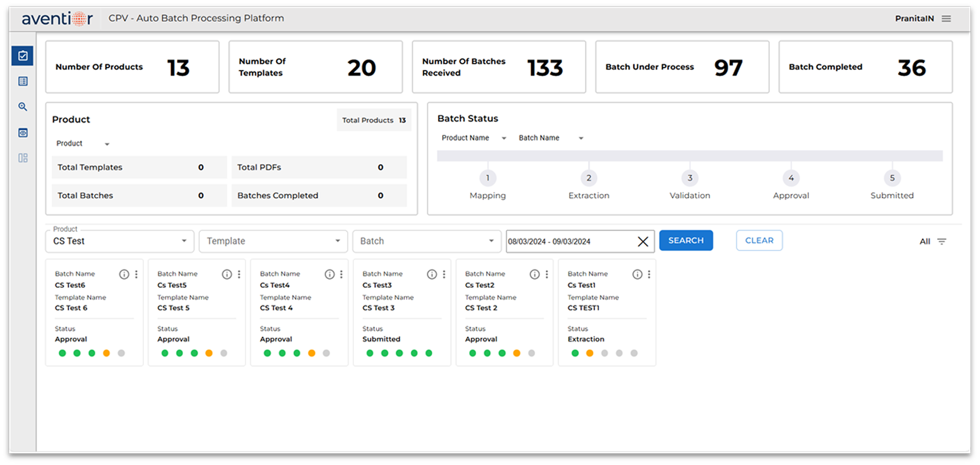Select the clipboard tasks icon in sidebar

[x=22, y=56]
